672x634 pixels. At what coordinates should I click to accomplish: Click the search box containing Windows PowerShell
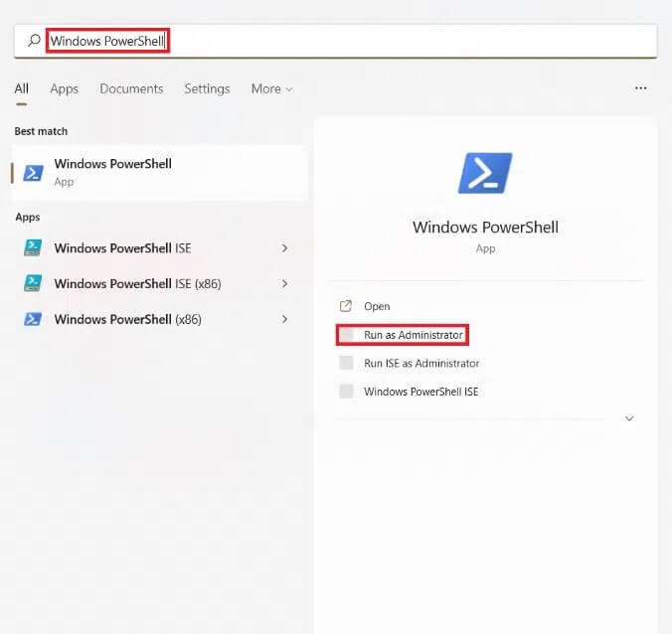pyautogui.click(x=336, y=41)
